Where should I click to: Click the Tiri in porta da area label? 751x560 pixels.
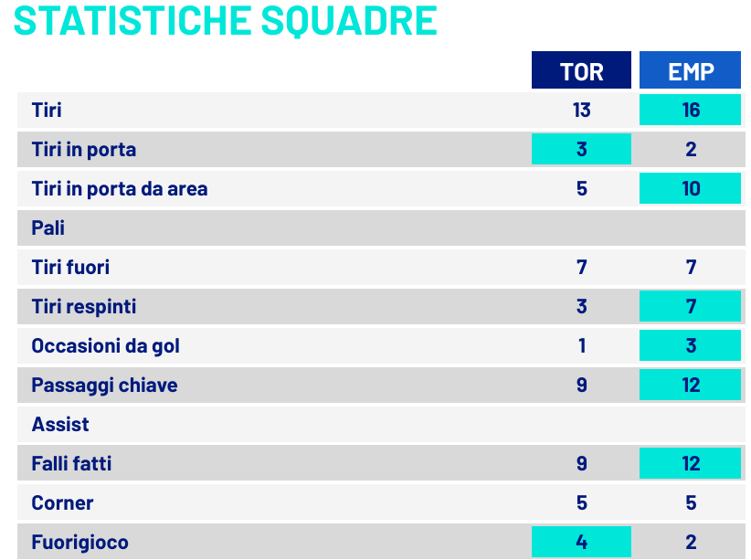point(120,189)
